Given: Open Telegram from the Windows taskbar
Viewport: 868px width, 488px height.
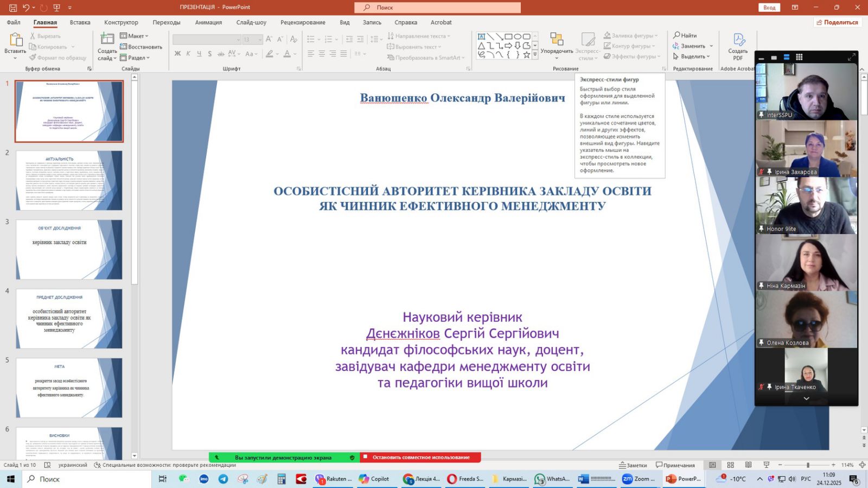Looking at the screenshot, I should point(223,479).
